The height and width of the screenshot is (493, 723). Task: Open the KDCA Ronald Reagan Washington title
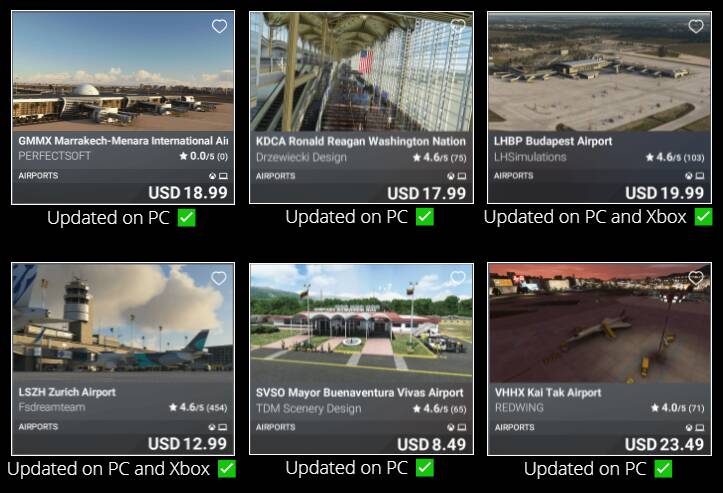coord(361,141)
